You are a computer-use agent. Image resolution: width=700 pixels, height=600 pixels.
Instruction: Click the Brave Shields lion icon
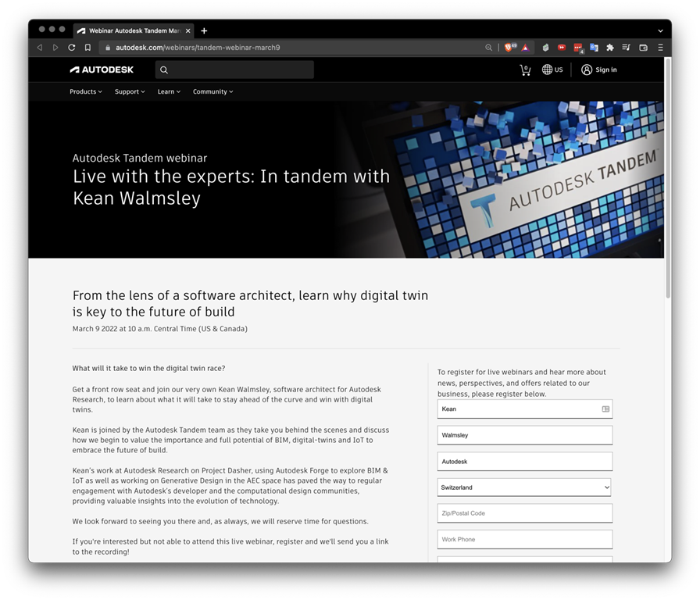coord(509,48)
